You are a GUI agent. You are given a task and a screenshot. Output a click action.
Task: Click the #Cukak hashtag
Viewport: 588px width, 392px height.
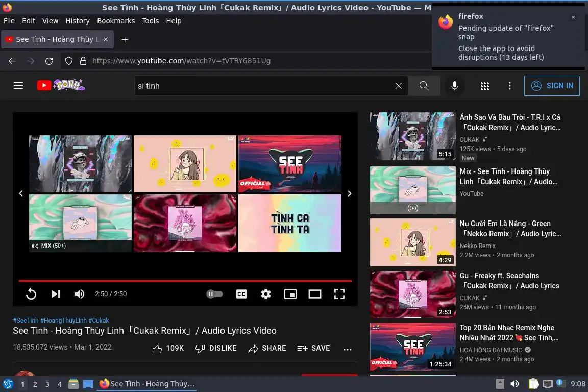point(99,321)
